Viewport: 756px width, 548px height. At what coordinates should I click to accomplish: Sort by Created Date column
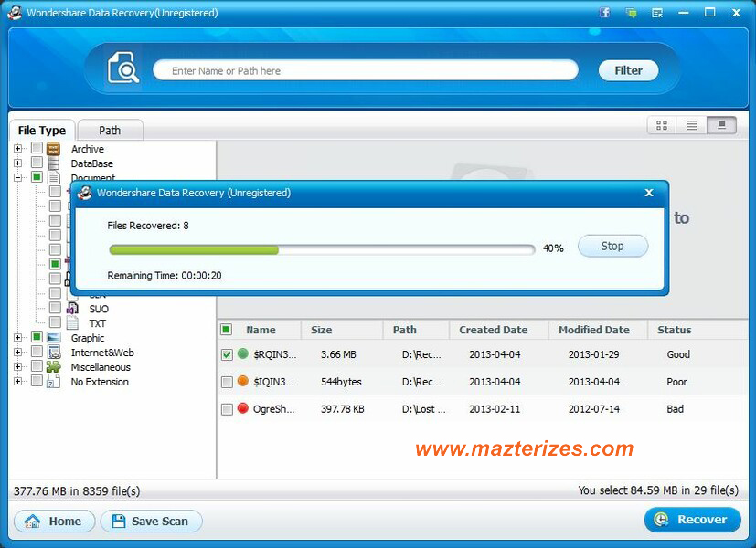click(498, 330)
